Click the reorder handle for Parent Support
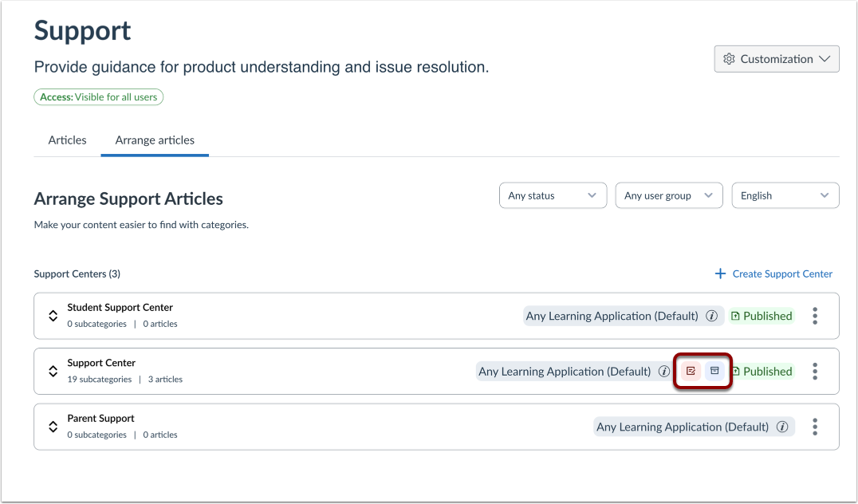This screenshot has height=504, width=858. point(53,427)
